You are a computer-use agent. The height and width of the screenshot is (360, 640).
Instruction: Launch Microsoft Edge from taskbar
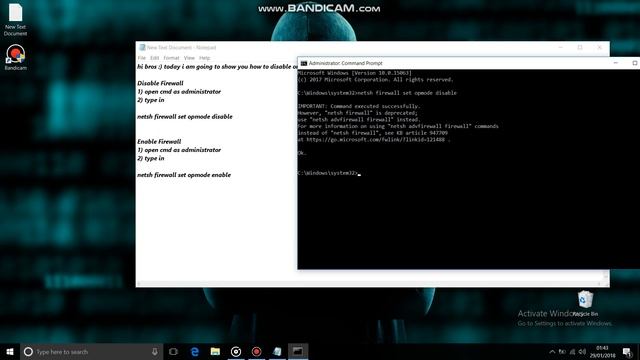click(x=195, y=351)
